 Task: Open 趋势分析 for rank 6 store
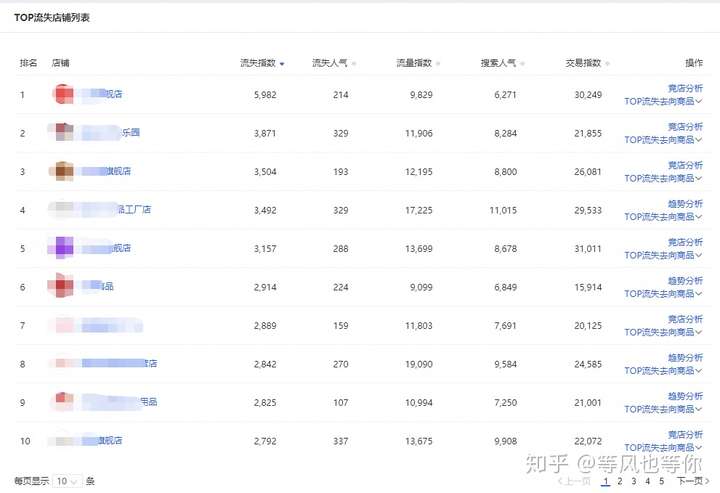(685, 280)
